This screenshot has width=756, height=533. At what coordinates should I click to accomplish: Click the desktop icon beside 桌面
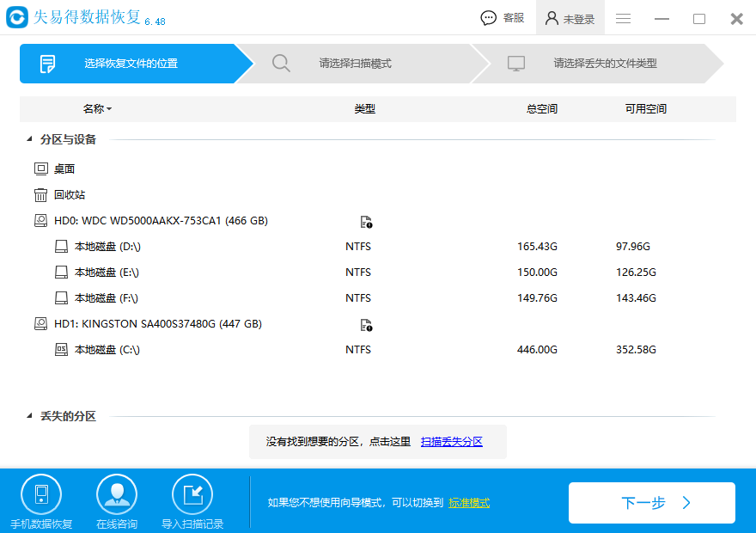tap(41, 168)
